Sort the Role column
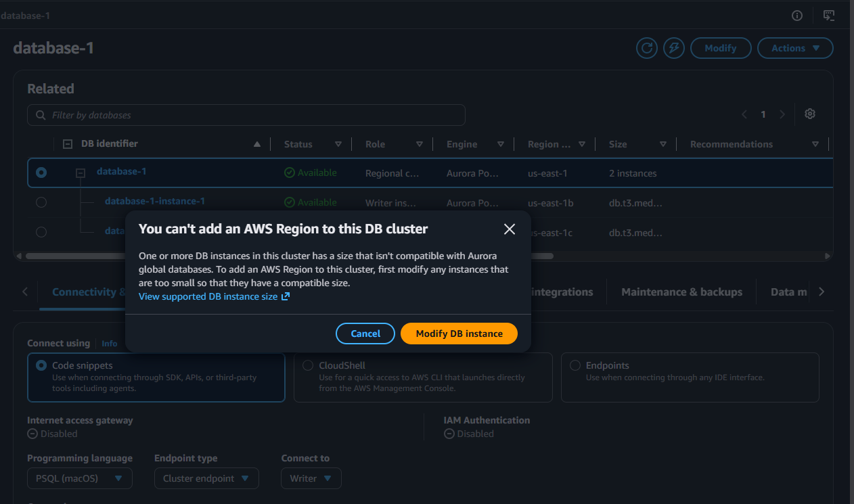Image resolution: width=854 pixels, height=504 pixels. click(x=420, y=144)
